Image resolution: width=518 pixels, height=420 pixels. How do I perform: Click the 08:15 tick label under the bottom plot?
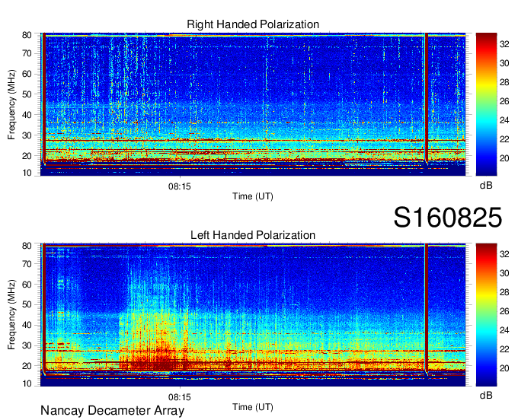(x=179, y=397)
